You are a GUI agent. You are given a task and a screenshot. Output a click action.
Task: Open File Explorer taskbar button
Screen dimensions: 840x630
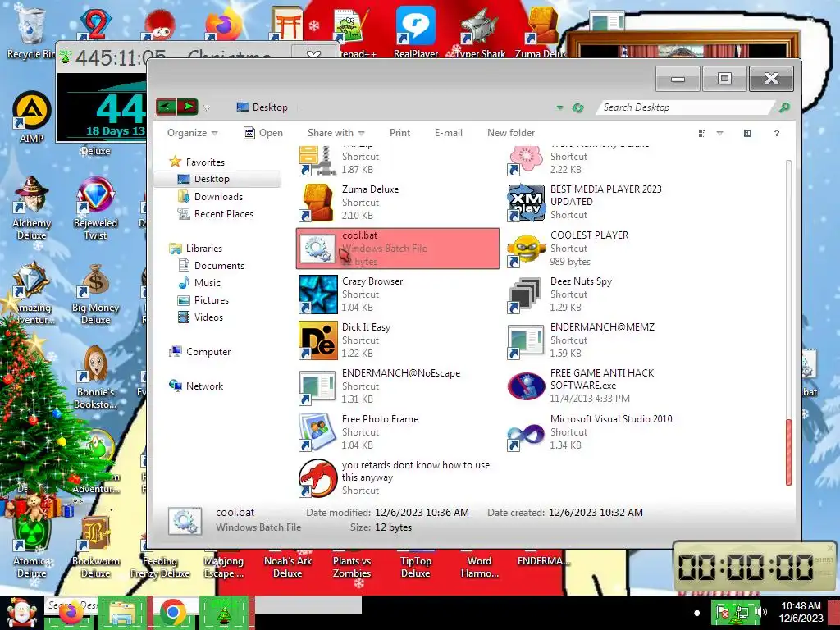point(122,612)
